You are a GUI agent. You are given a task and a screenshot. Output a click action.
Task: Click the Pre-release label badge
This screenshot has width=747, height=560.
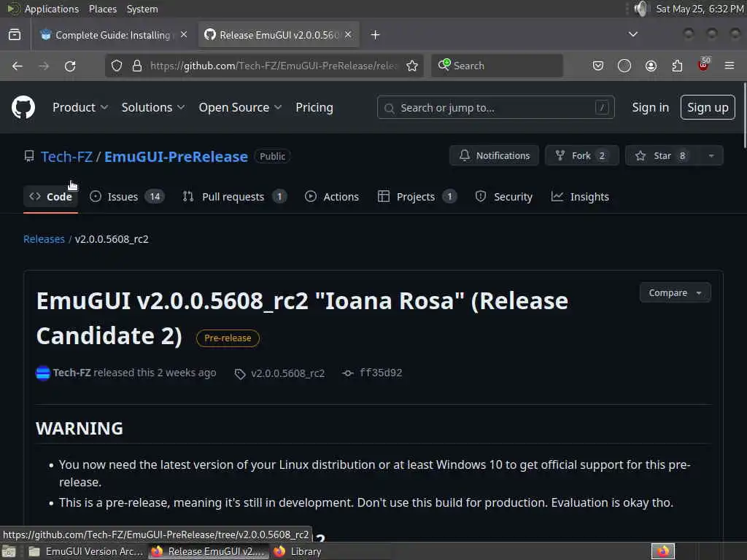(x=228, y=338)
